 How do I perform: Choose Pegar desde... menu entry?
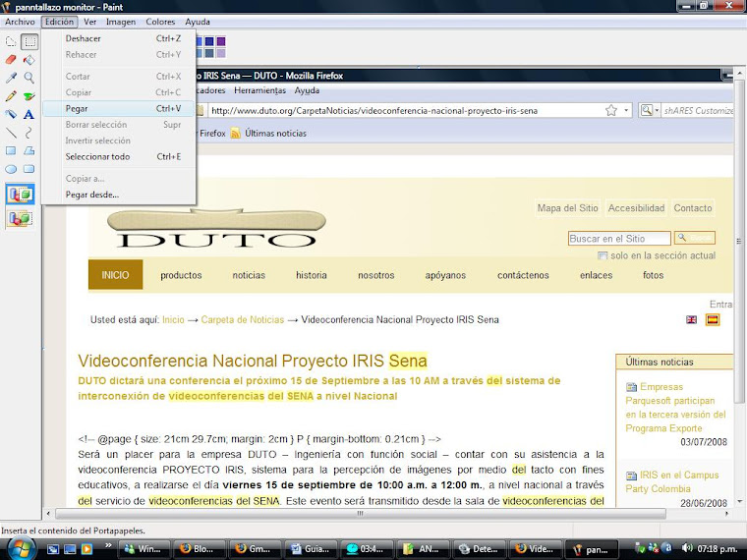click(x=119, y=195)
